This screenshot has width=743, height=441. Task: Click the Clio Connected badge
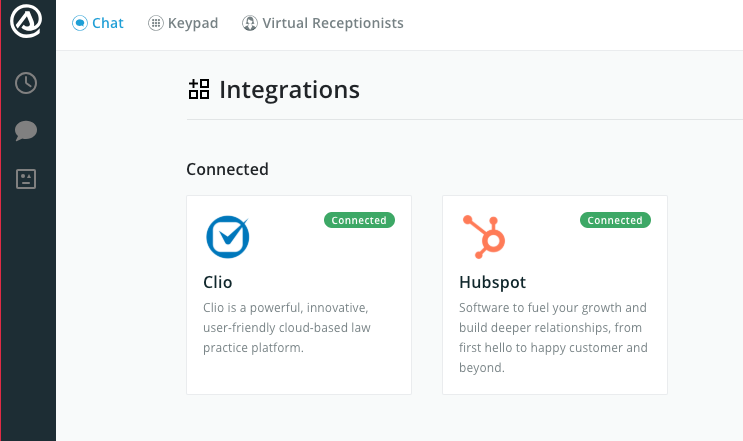point(359,220)
